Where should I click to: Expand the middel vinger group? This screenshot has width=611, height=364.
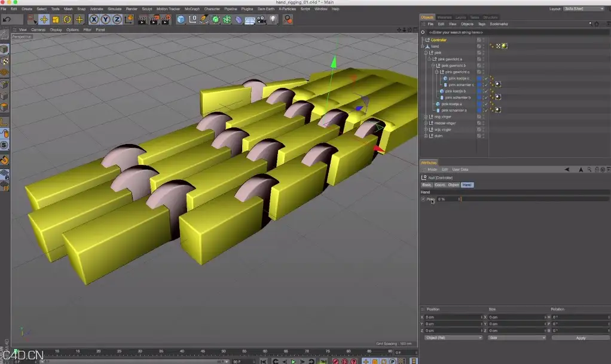click(426, 123)
